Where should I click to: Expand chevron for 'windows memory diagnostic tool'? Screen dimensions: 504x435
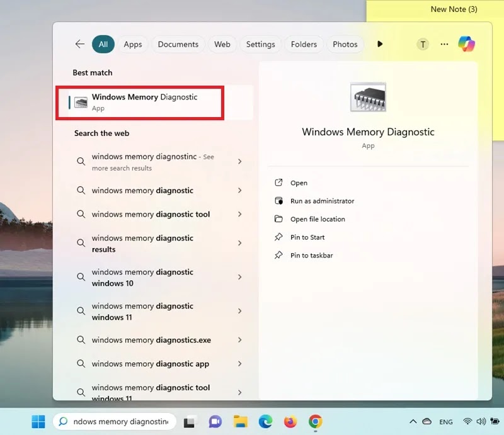(x=240, y=214)
